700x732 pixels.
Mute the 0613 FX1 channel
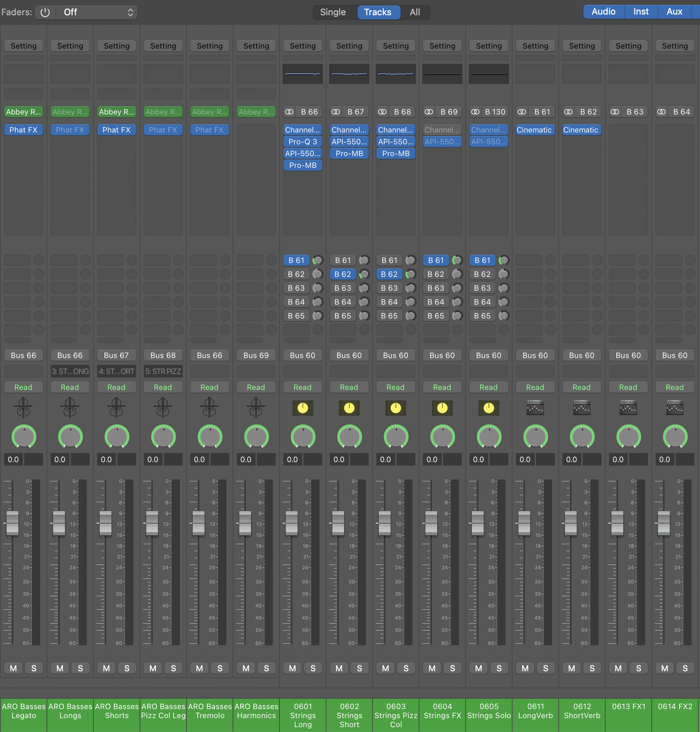point(618,668)
